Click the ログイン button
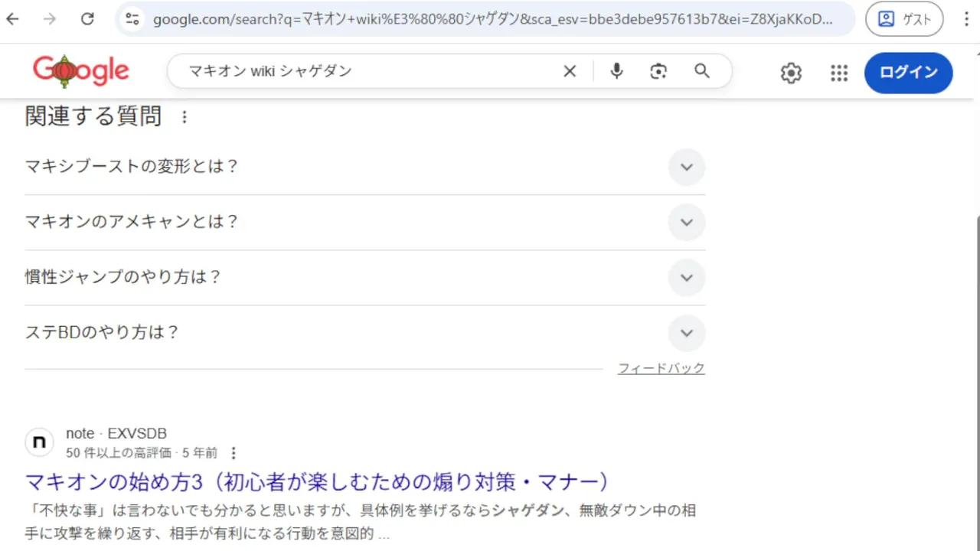This screenshot has height=551, width=980. point(909,73)
